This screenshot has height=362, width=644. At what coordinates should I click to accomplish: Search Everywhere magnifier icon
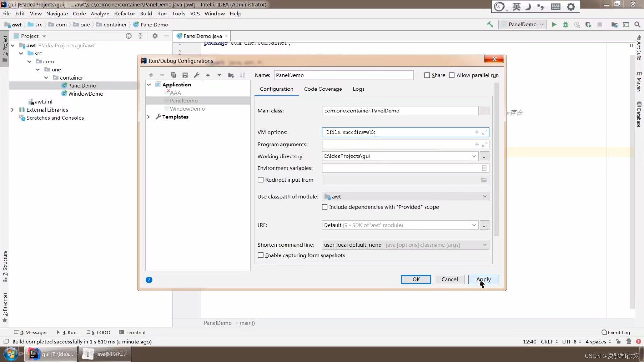pos(637,25)
